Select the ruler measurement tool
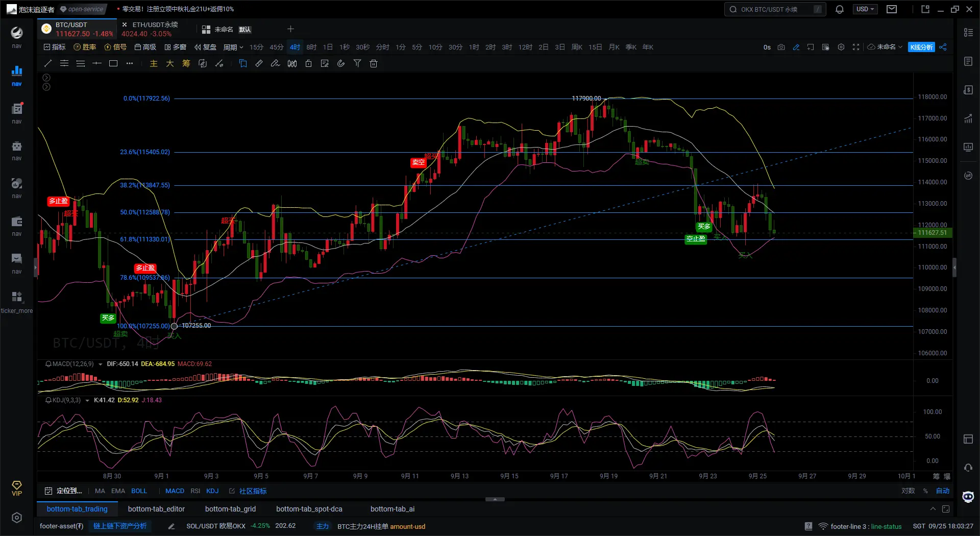 click(x=259, y=64)
